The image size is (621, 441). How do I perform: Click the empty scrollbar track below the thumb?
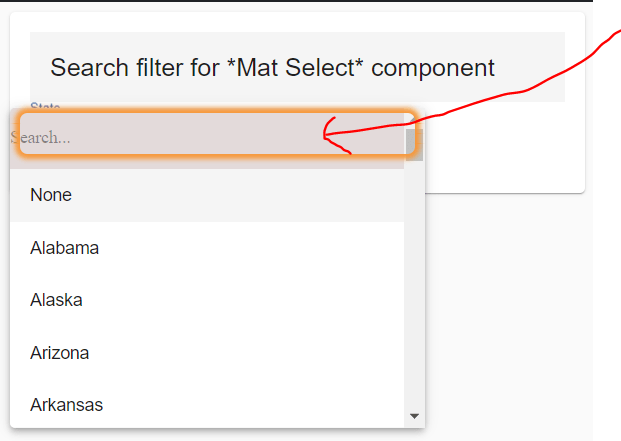point(414,285)
